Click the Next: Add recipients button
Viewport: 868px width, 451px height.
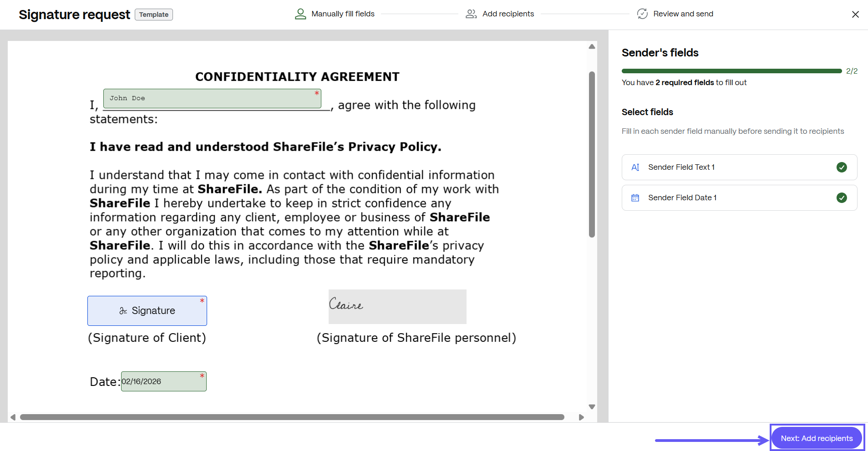[817, 438]
